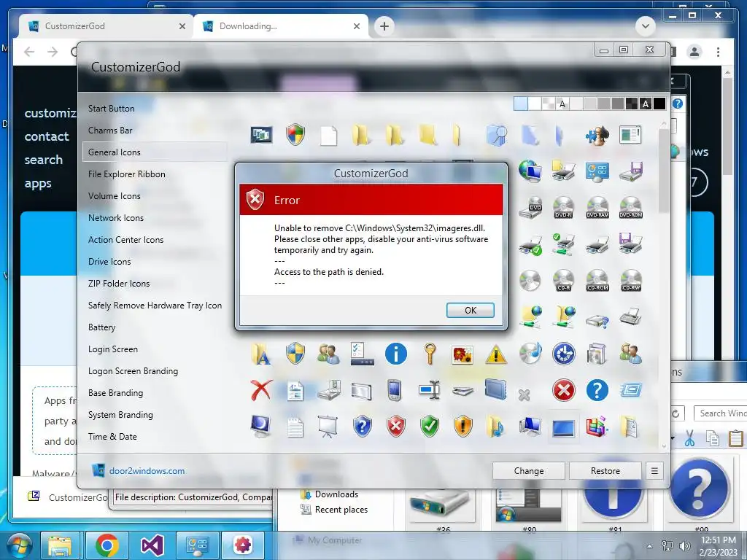
Task: Click the icon grid scroll down arrow
Action: point(664,446)
